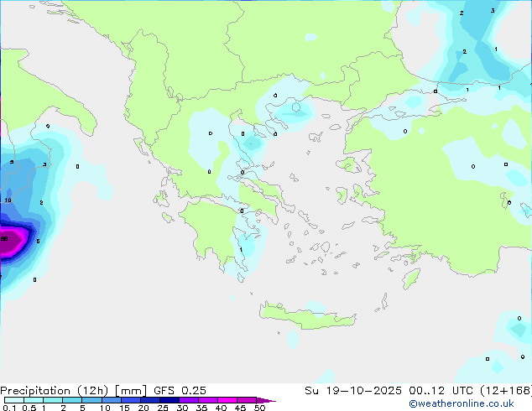This screenshot has height=411, width=532.
Task: Click legend tick label '35'
Action: point(201,408)
